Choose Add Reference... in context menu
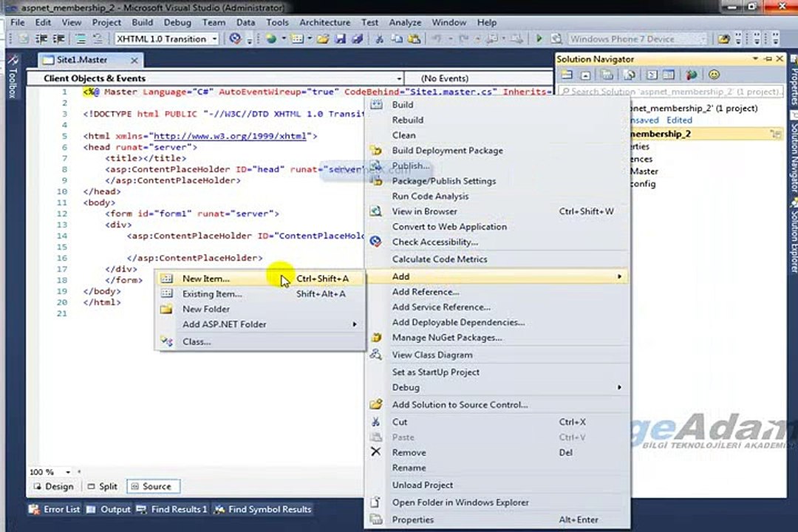The image size is (798, 532). click(x=498, y=292)
